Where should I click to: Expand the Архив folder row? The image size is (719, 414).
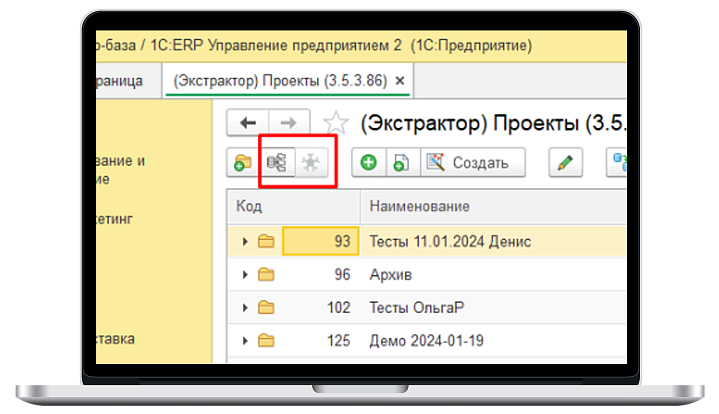[x=244, y=274]
